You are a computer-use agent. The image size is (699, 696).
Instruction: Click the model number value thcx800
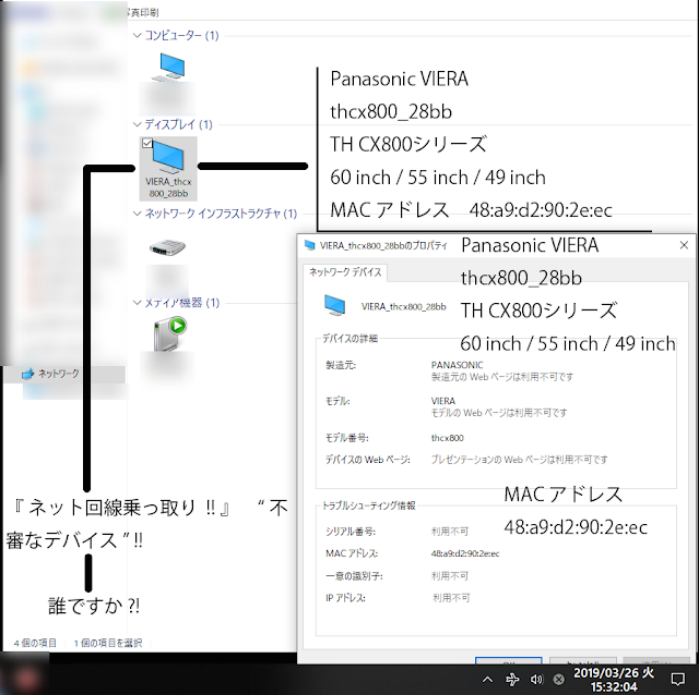click(x=447, y=438)
